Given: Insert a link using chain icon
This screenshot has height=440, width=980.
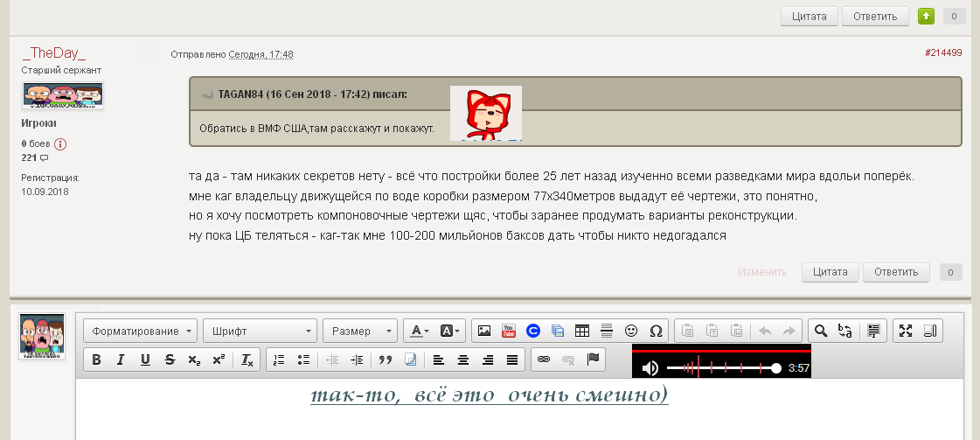Looking at the screenshot, I should click(543, 359).
